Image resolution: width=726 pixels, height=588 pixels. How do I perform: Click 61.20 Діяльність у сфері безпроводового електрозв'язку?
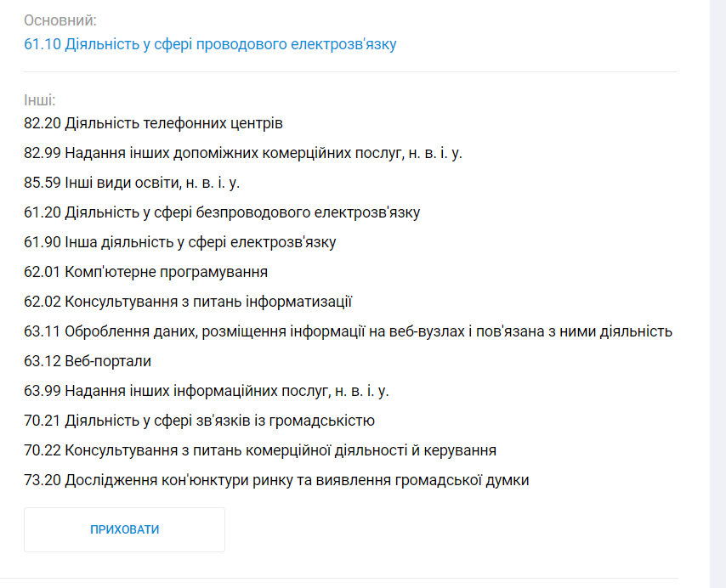click(x=222, y=212)
